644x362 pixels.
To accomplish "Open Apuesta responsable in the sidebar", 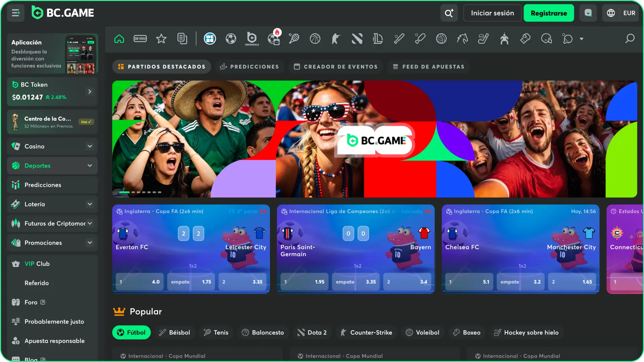I will click(52, 341).
